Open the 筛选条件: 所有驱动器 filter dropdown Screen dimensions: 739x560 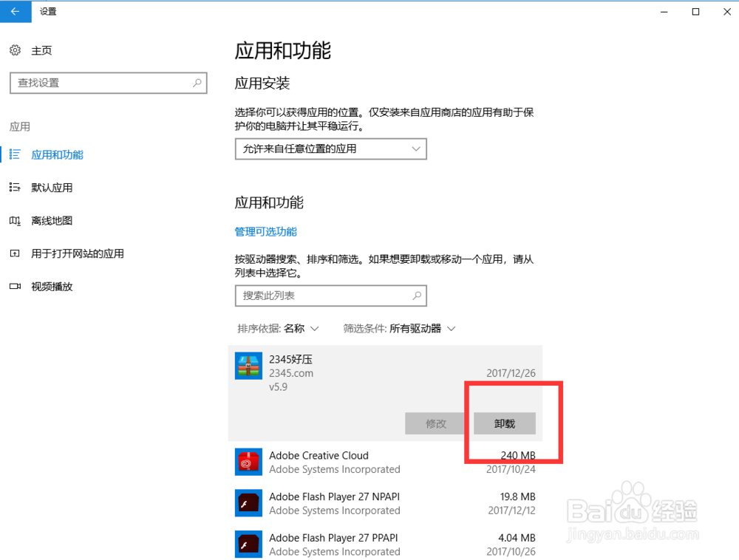[x=399, y=328]
